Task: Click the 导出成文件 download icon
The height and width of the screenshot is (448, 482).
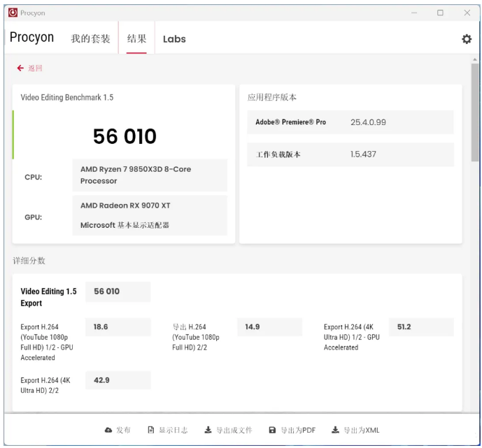Action: (208, 431)
